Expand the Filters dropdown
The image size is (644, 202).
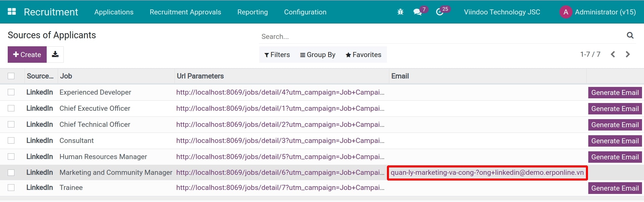277,55
